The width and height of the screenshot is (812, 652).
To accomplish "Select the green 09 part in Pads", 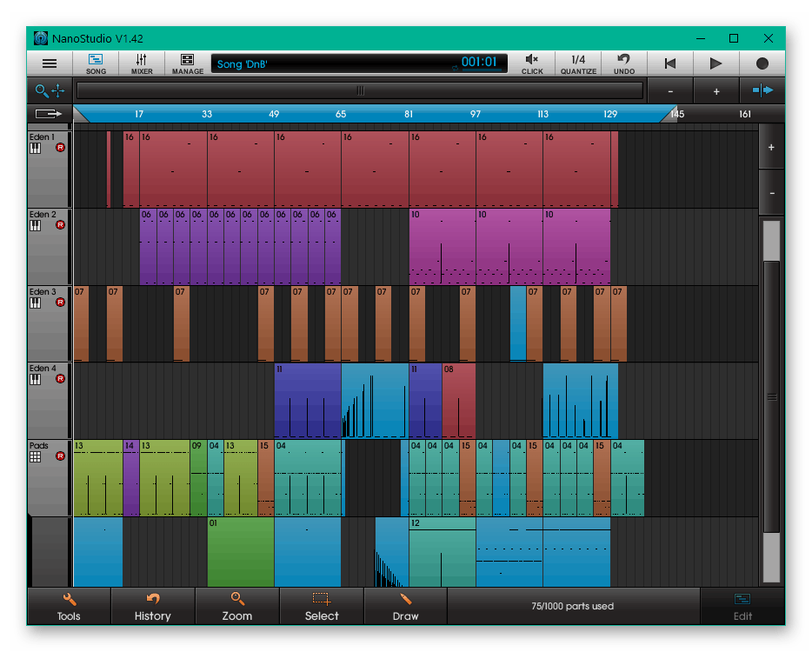I will pos(198,478).
